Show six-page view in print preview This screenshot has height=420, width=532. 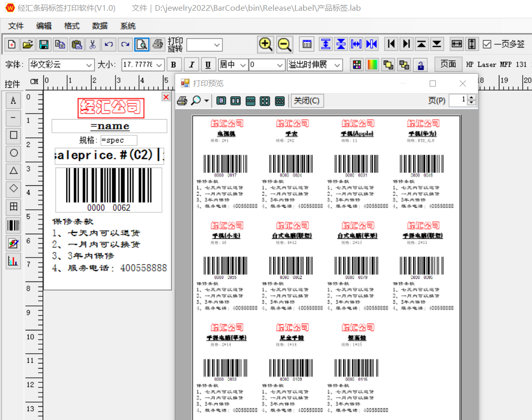coord(279,101)
